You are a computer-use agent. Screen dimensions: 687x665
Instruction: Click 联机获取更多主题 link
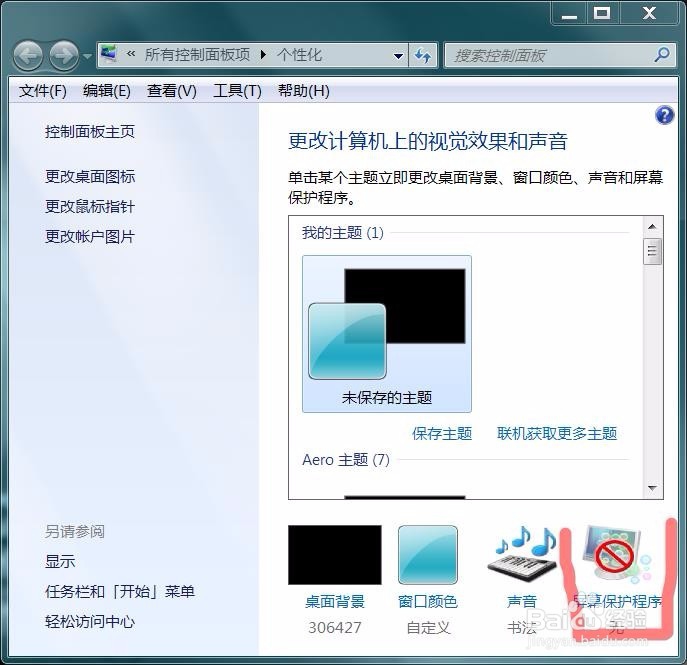tap(557, 434)
